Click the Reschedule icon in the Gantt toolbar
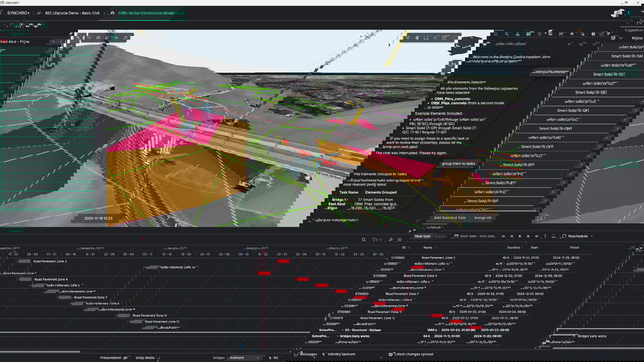The height and width of the screenshot is (362, 644). coord(564,235)
